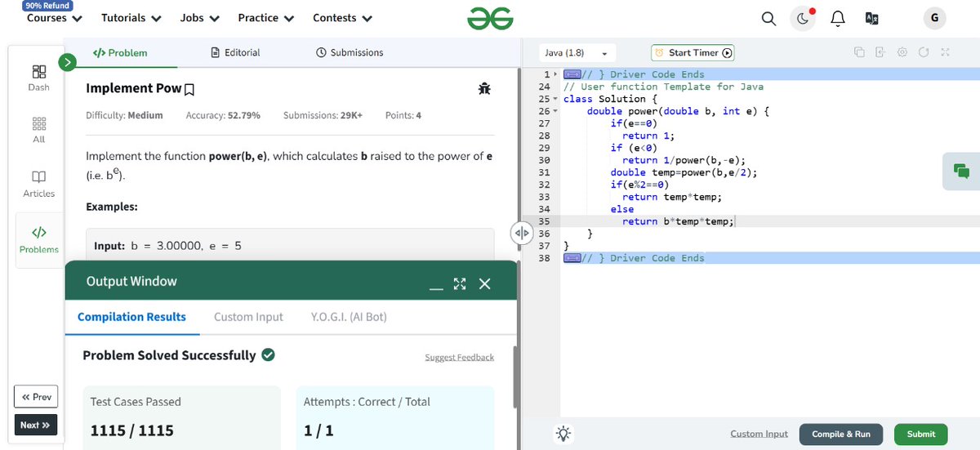This screenshot has height=450, width=980.
Task: Toggle dark mode moon icon
Action: click(x=803, y=19)
